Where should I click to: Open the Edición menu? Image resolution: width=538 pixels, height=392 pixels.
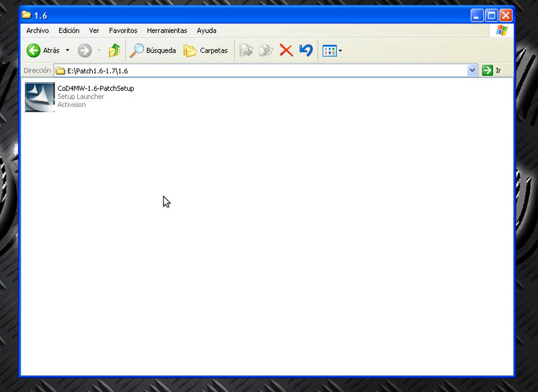[x=69, y=30]
